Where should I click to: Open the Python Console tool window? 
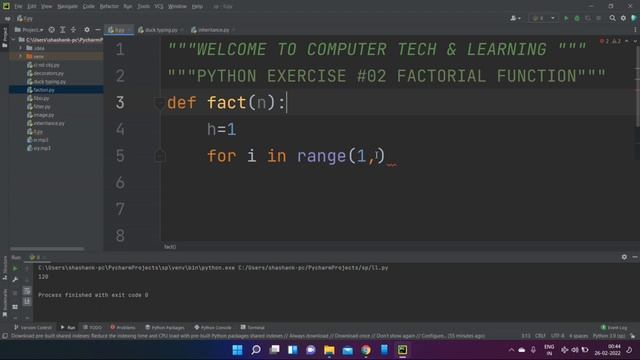[213, 327]
